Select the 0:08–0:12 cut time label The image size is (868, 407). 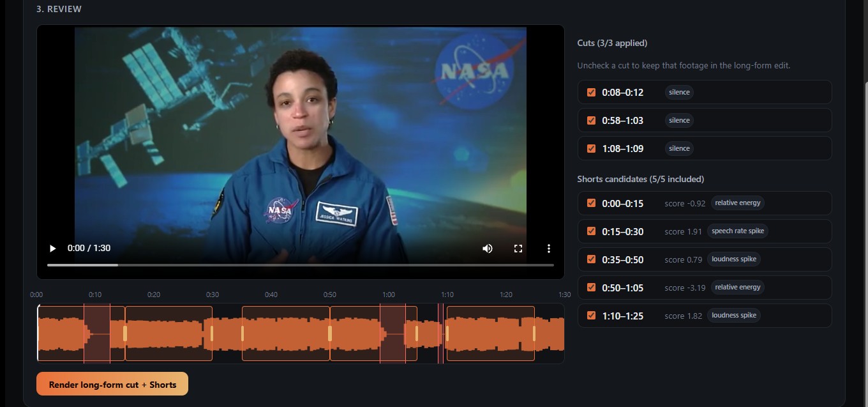(623, 92)
